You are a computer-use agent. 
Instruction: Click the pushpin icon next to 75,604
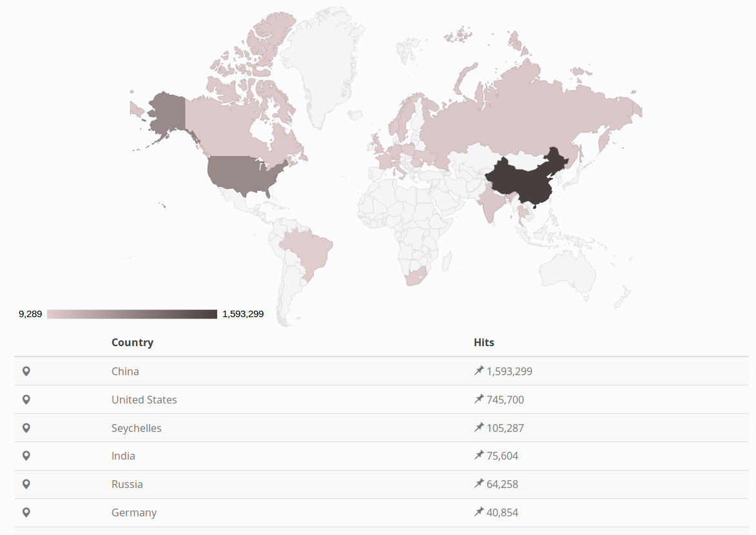pyautogui.click(x=479, y=456)
